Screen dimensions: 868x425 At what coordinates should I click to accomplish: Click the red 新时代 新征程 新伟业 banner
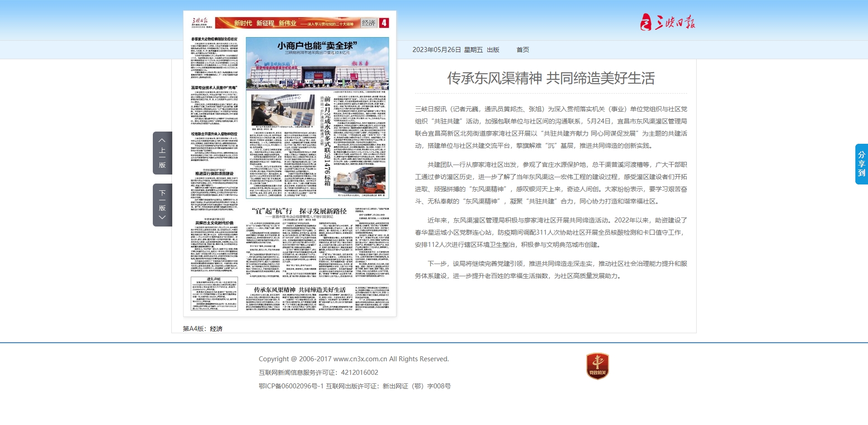[x=288, y=23]
